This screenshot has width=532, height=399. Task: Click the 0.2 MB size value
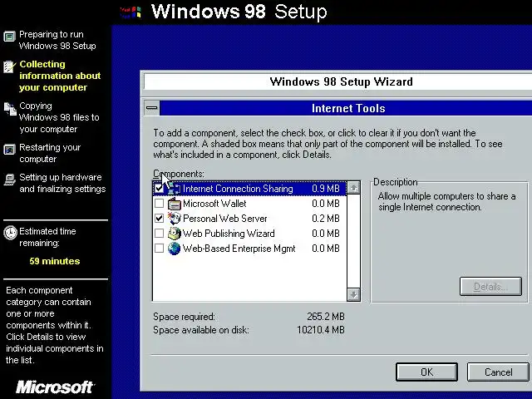pyautogui.click(x=326, y=219)
